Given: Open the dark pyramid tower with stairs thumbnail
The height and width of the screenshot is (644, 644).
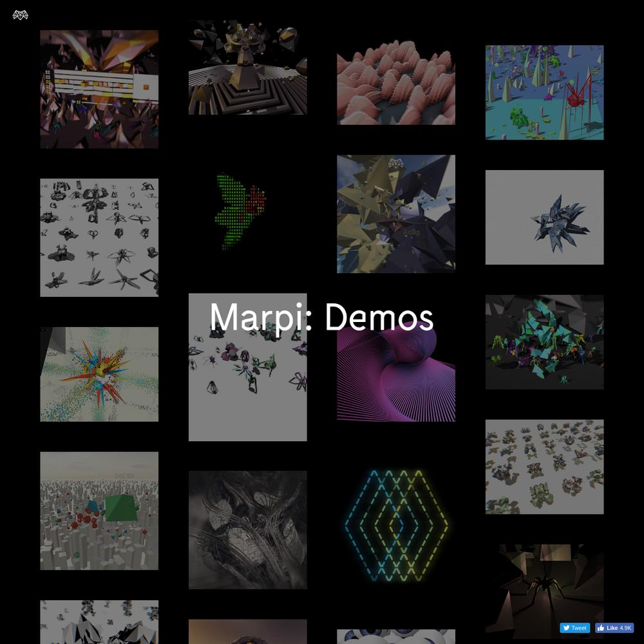Looking at the screenshot, I should (x=248, y=68).
